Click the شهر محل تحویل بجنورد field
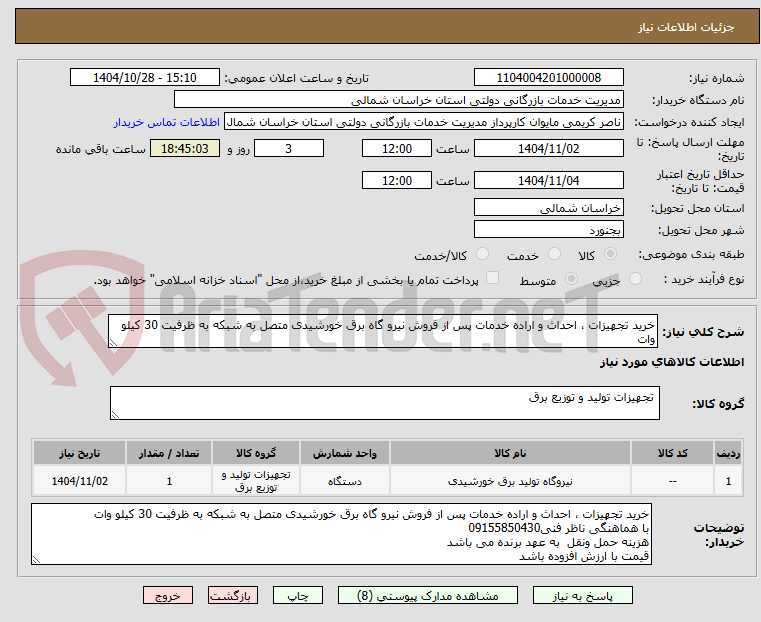Screen dimensions: 761x622 [548, 229]
